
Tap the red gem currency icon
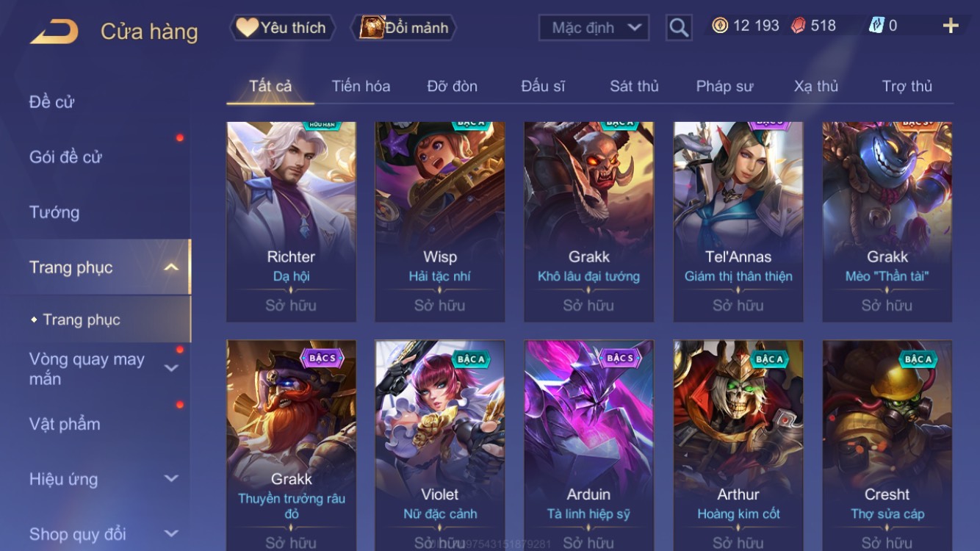click(798, 26)
